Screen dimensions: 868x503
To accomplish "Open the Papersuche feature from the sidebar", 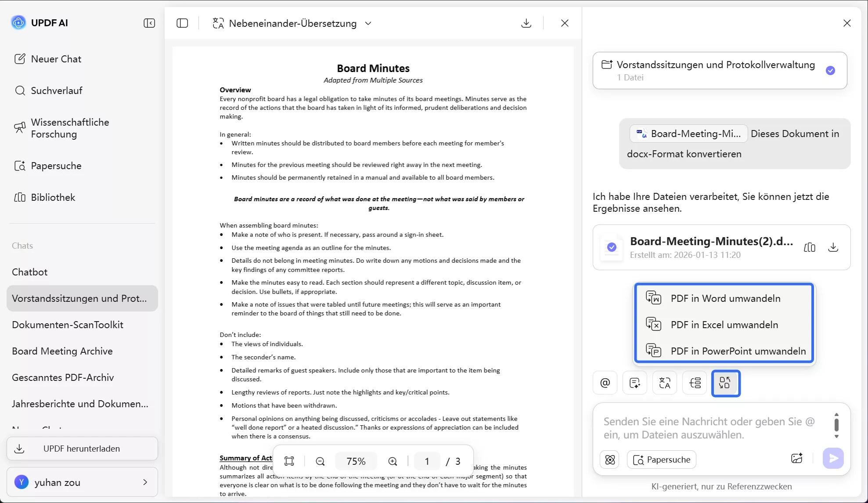I will pos(56,166).
